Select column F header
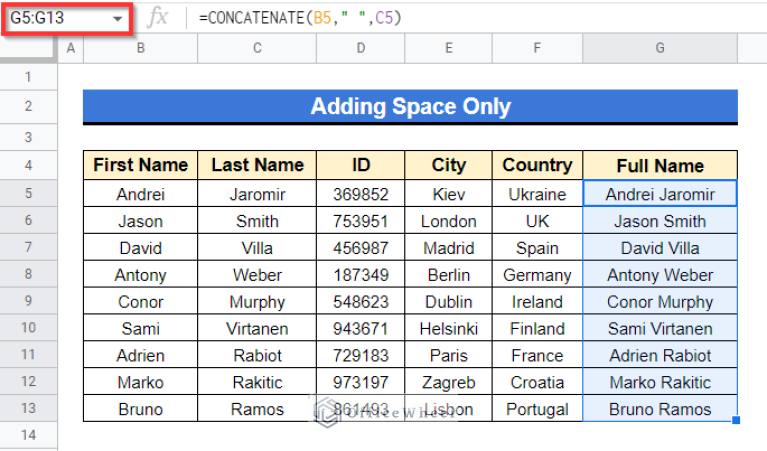This screenshot has height=451, width=767. (537, 48)
